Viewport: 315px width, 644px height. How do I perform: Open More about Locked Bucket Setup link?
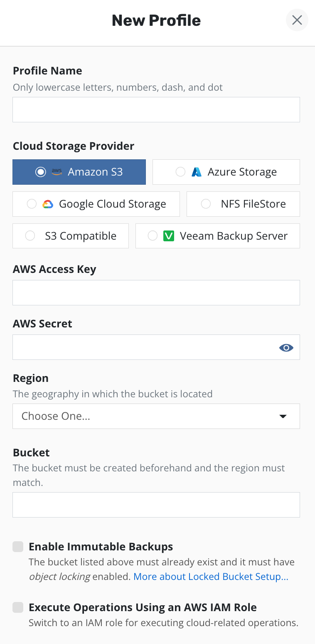pos(211,577)
